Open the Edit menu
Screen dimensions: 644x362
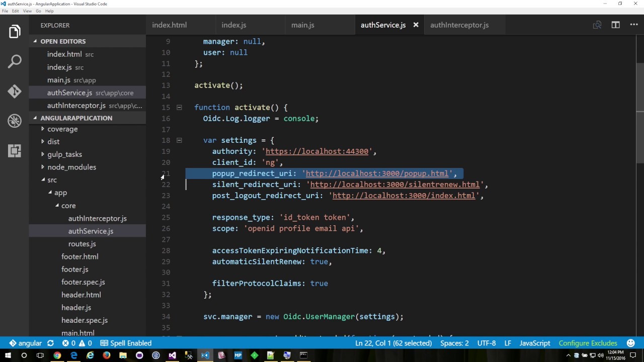coord(16,11)
